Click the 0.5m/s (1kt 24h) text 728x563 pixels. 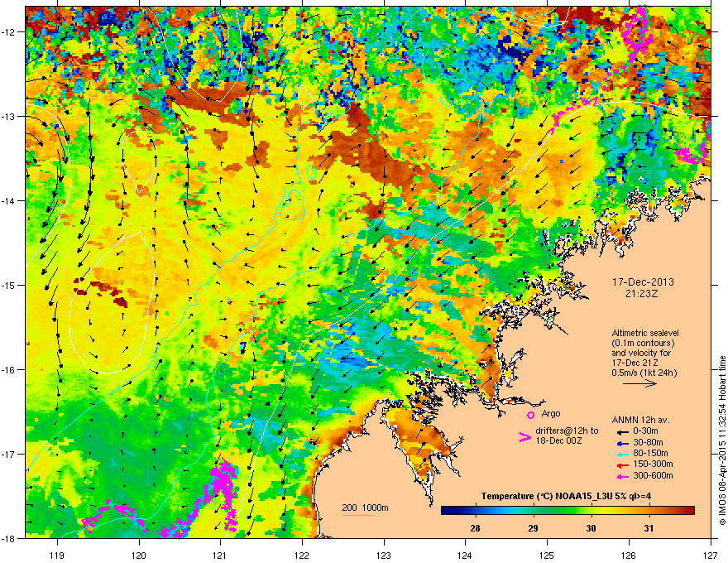[x=644, y=373]
